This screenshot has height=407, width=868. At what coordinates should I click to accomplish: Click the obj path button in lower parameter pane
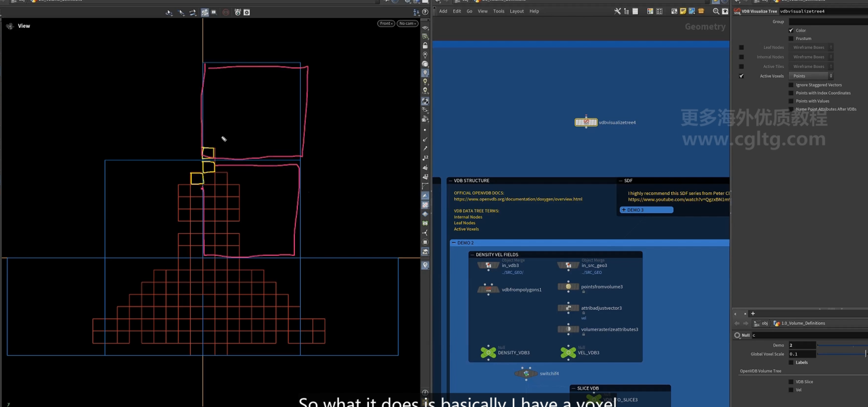tap(761, 323)
